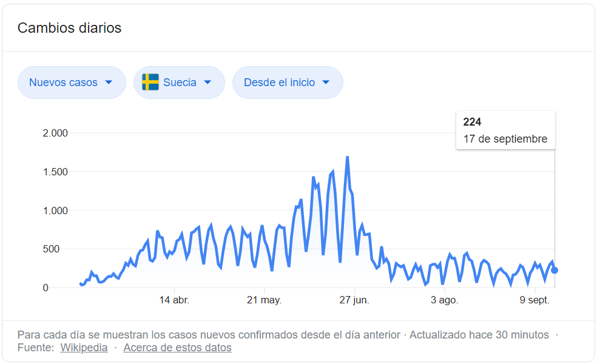The height and width of the screenshot is (364, 597).
Task: Click the 2.000 y-axis label
Action: tap(55, 133)
